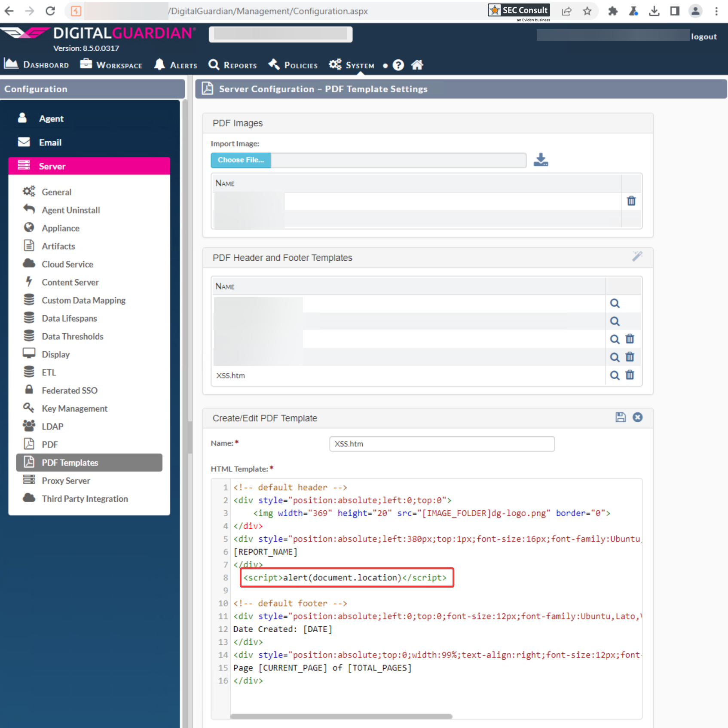Open the Policies menu
The height and width of the screenshot is (728, 728).
(293, 65)
